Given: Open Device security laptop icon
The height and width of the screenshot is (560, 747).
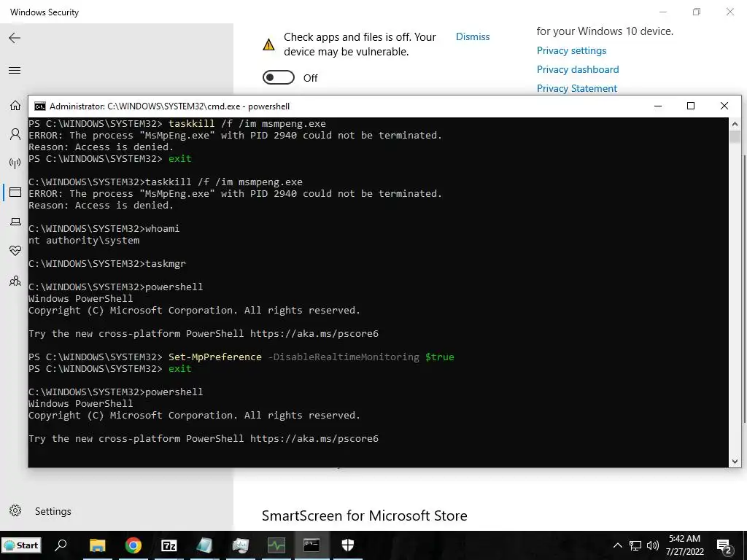Looking at the screenshot, I should point(15,222).
